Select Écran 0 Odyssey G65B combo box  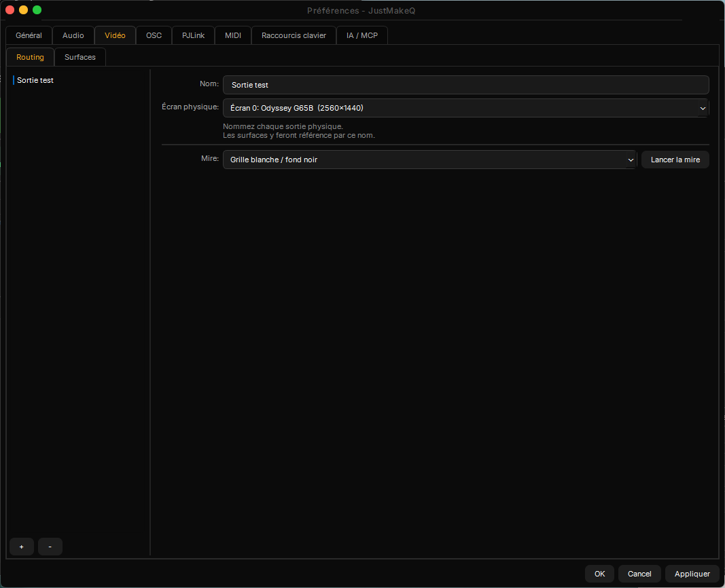(x=465, y=108)
